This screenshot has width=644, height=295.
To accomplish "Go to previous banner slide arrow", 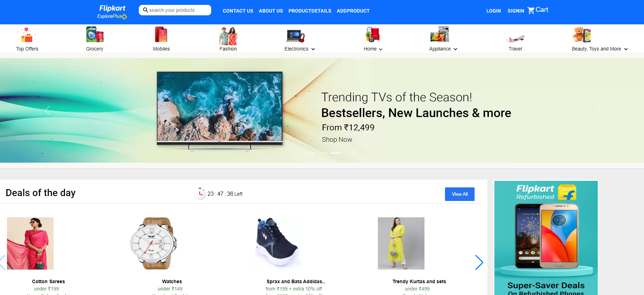I will tap(48, 110).
